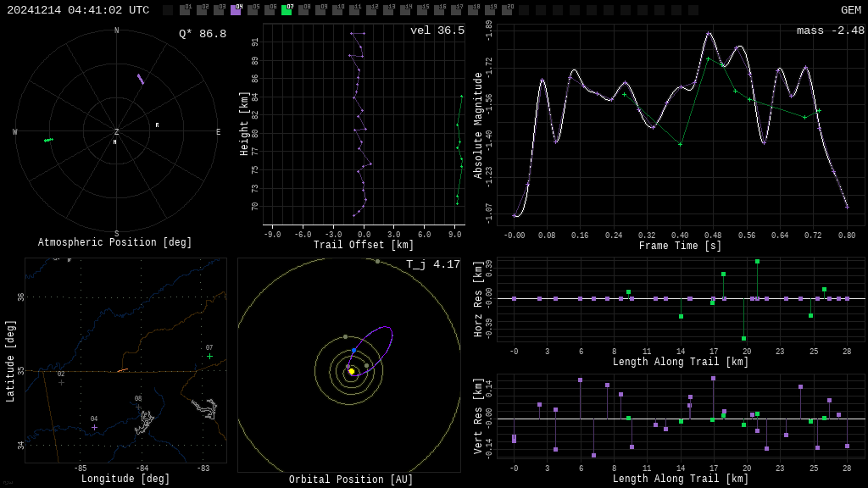The width and height of the screenshot is (868, 488).
Task: Click zenith Z marker in atmospheric plot
Action: 117,132
